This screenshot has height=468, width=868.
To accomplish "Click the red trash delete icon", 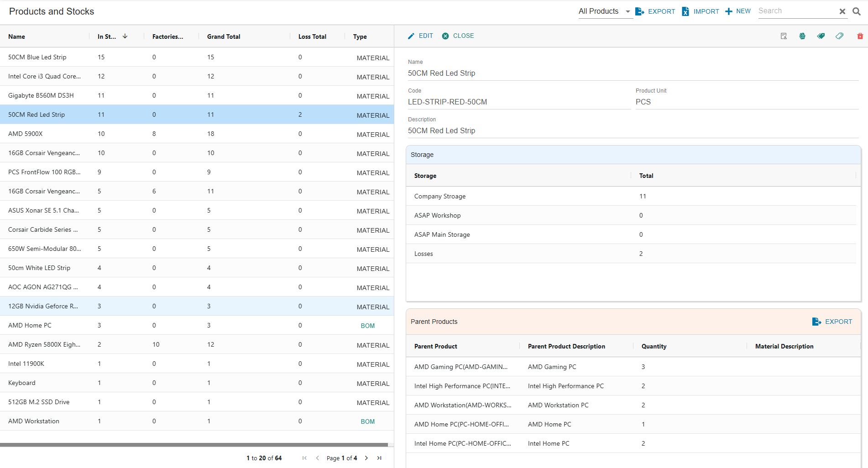I will [x=860, y=36].
